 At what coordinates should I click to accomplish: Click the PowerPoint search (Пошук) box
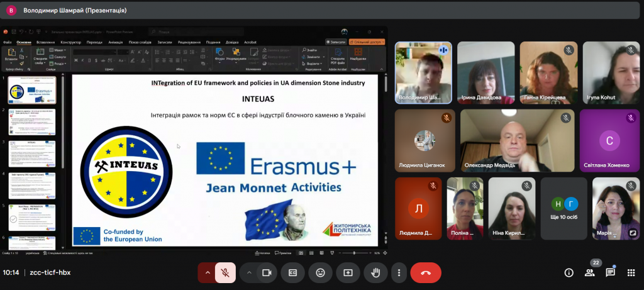(x=196, y=31)
